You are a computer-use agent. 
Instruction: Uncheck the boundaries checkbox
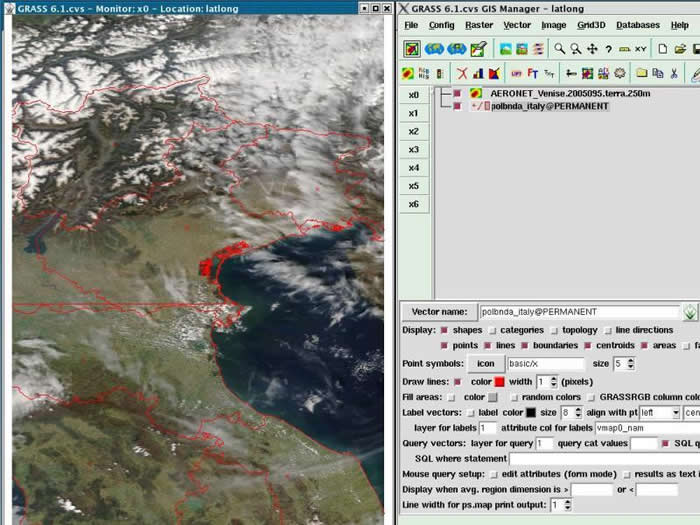click(x=525, y=346)
